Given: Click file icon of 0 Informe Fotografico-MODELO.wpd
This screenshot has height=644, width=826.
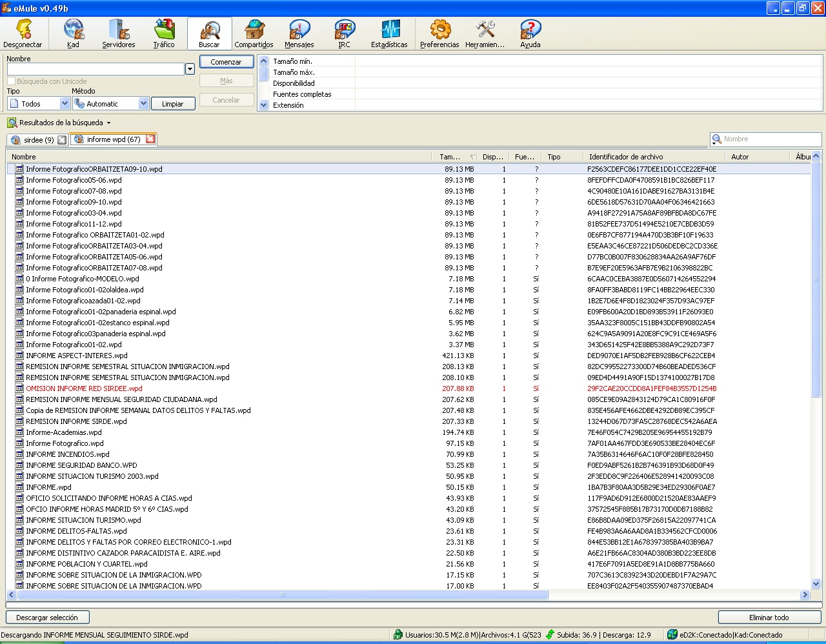Looking at the screenshot, I should (x=19, y=279).
